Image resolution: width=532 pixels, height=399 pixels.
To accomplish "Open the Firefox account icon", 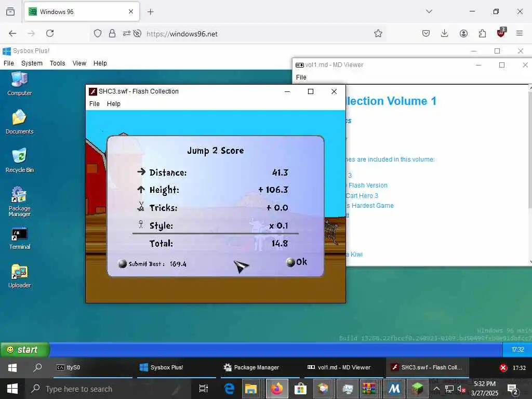I will point(463,33).
